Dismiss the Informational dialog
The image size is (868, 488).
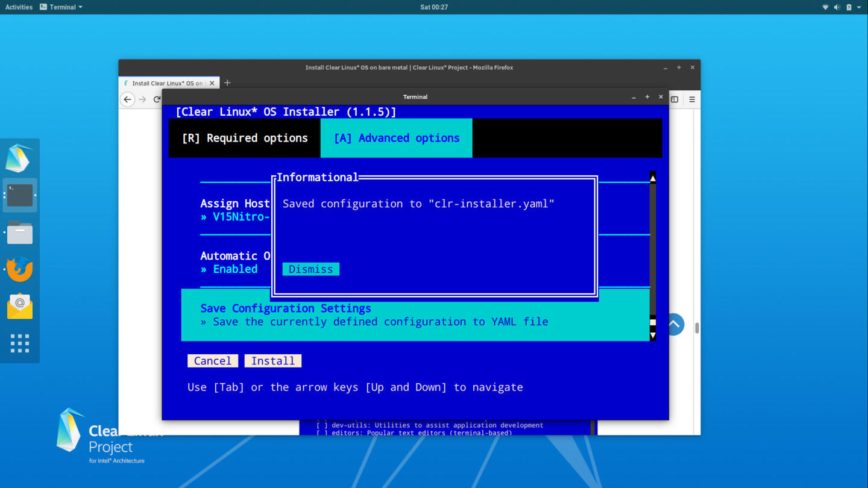tap(310, 269)
